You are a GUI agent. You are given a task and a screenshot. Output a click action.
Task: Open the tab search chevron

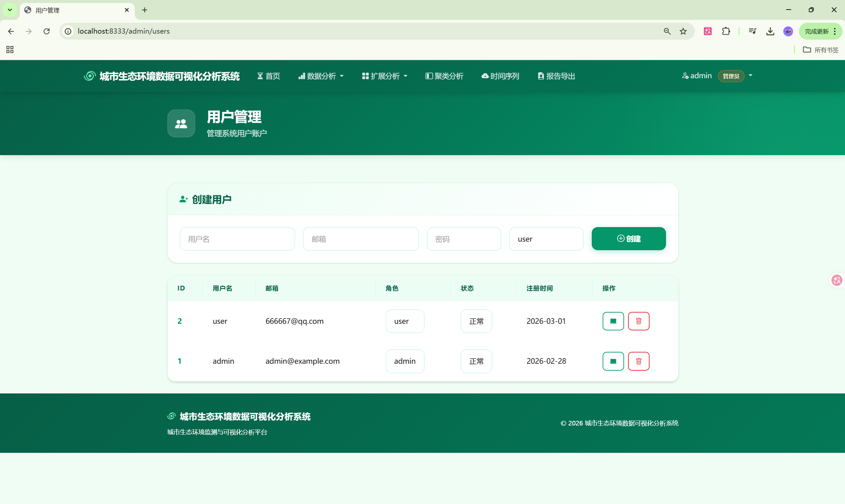point(10,10)
